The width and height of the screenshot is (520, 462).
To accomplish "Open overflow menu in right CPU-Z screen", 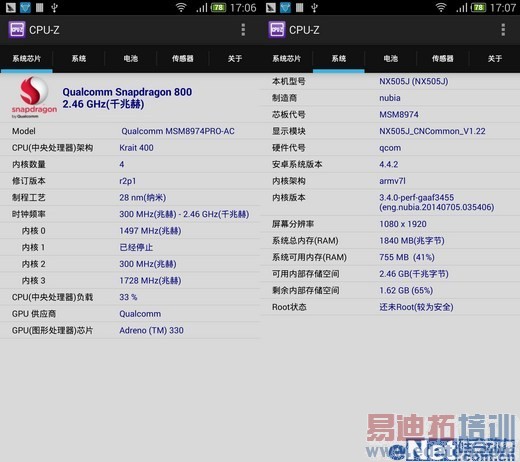I will click(x=503, y=30).
